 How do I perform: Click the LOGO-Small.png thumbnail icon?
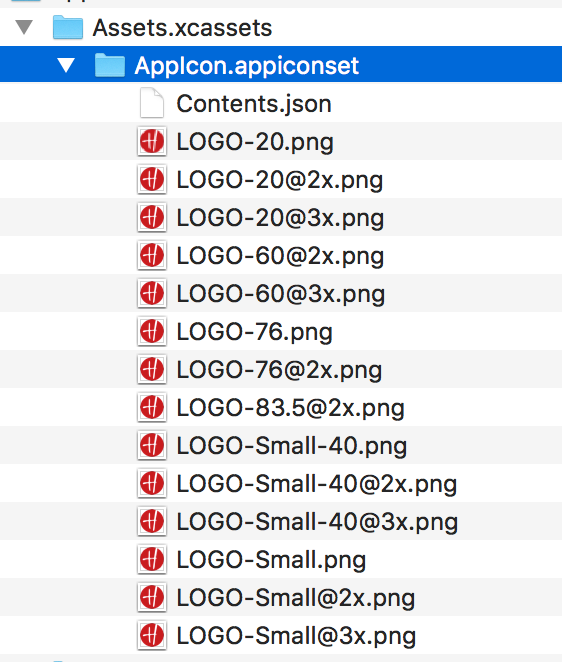[152, 559]
